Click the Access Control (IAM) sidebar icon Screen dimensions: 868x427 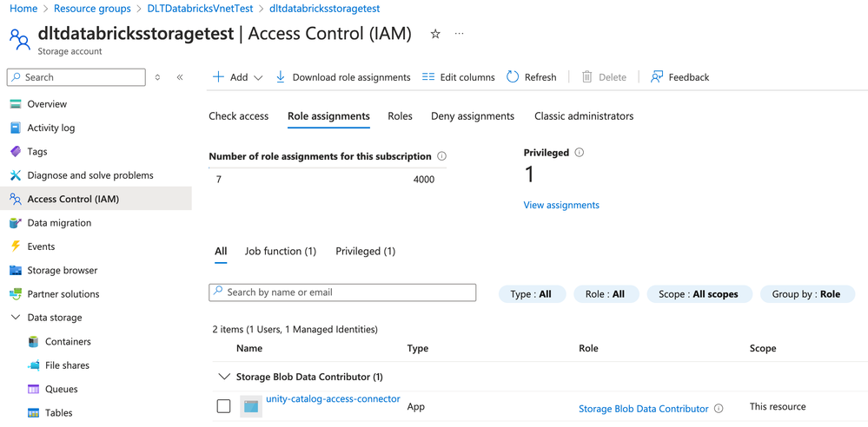(16, 199)
